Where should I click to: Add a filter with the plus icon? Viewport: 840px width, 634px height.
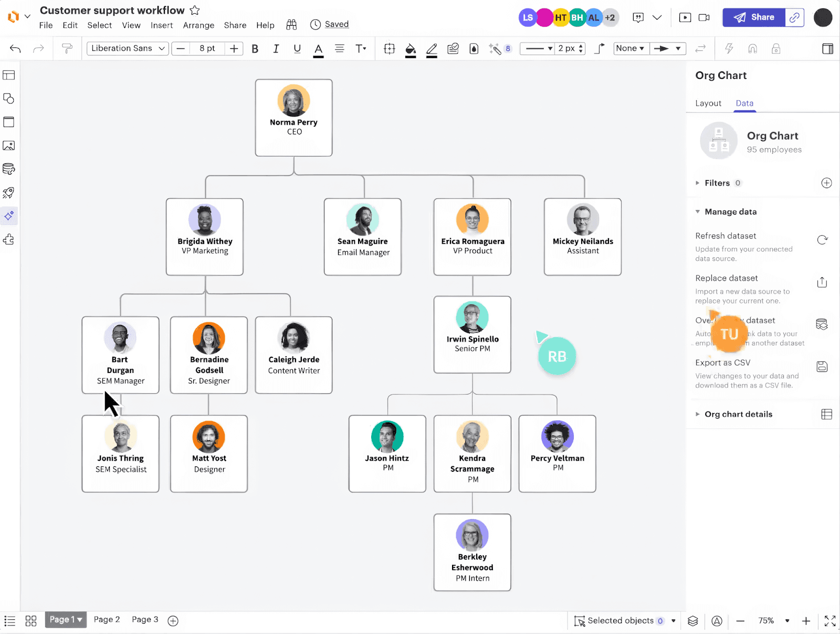pyautogui.click(x=826, y=183)
